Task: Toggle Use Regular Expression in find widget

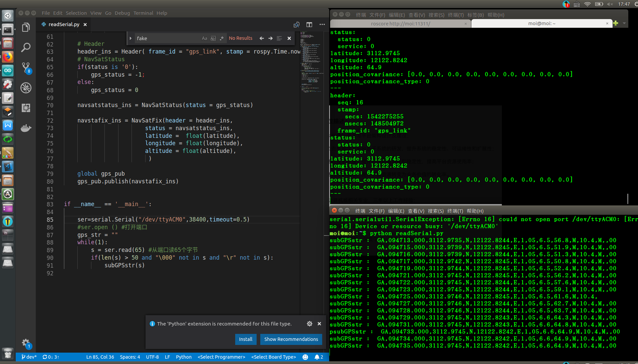Action: (x=221, y=38)
